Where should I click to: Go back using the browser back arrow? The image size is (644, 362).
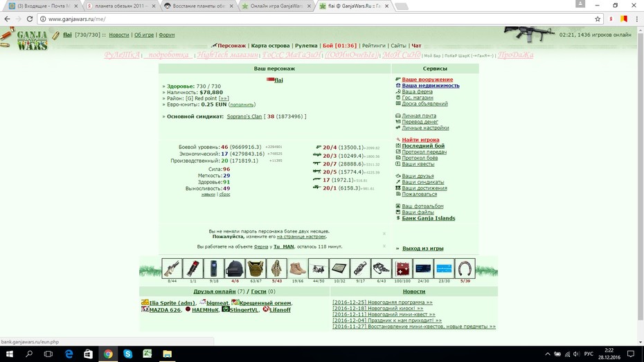pyautogui.click(x=8, y=19)
